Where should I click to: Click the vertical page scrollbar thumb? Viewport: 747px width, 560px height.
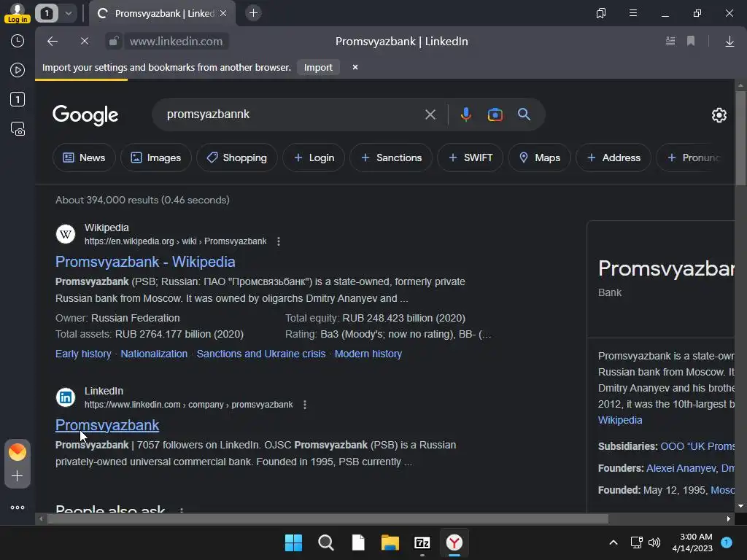[x=740, y=138]
